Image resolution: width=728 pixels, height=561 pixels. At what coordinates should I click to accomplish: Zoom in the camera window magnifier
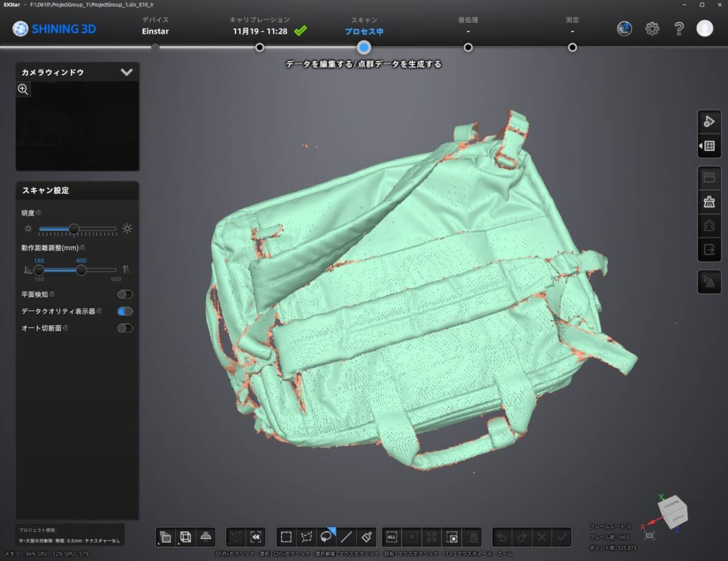coord(23,90)
